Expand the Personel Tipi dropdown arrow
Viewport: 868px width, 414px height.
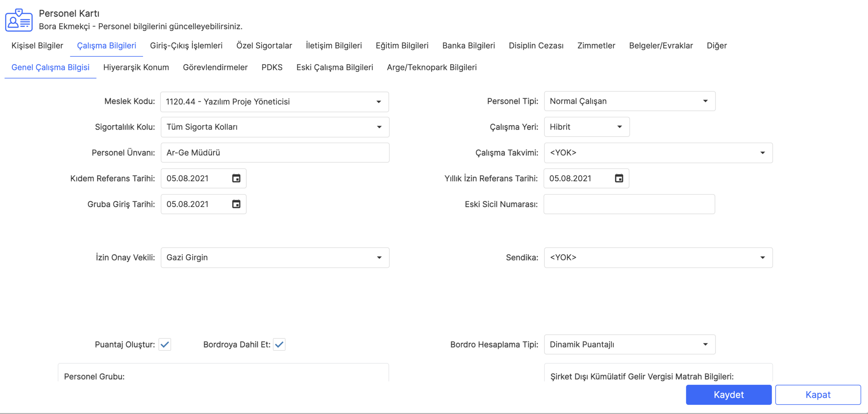(705, 101)
